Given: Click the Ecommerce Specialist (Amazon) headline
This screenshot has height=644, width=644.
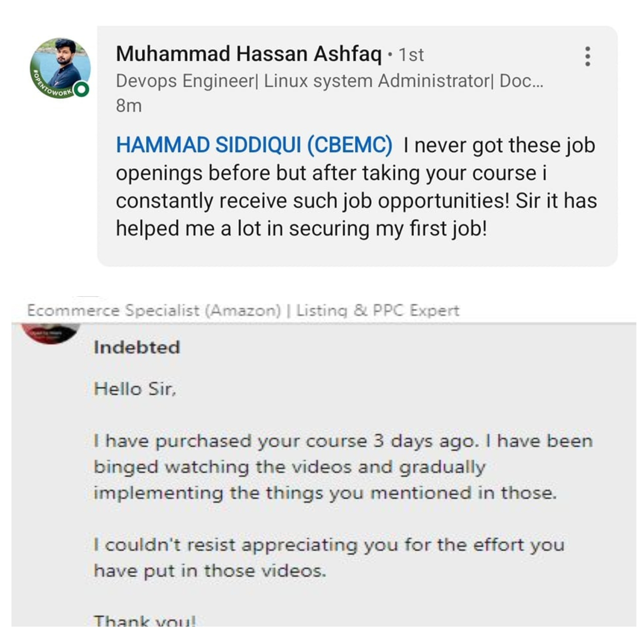Looking at the screenshot, I should [154, 311].
